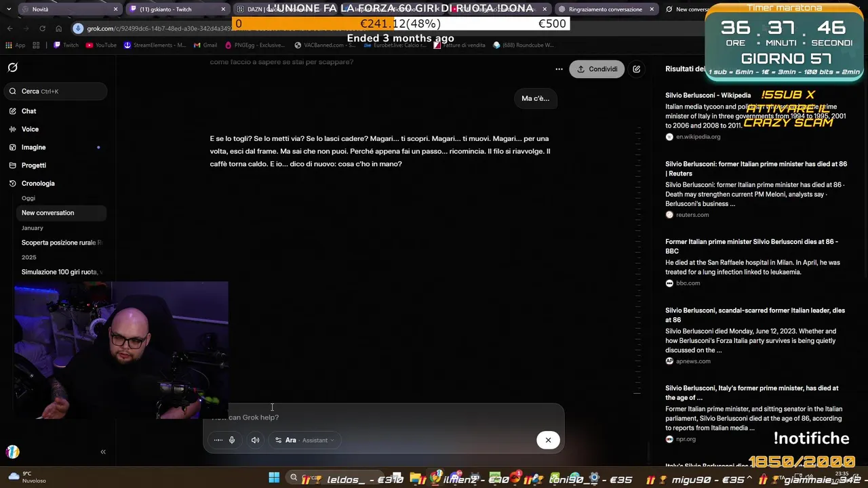Screen dimensions: 868x488
Task: Open Imagine in the sidebar
Action: [x=33, y=147]
